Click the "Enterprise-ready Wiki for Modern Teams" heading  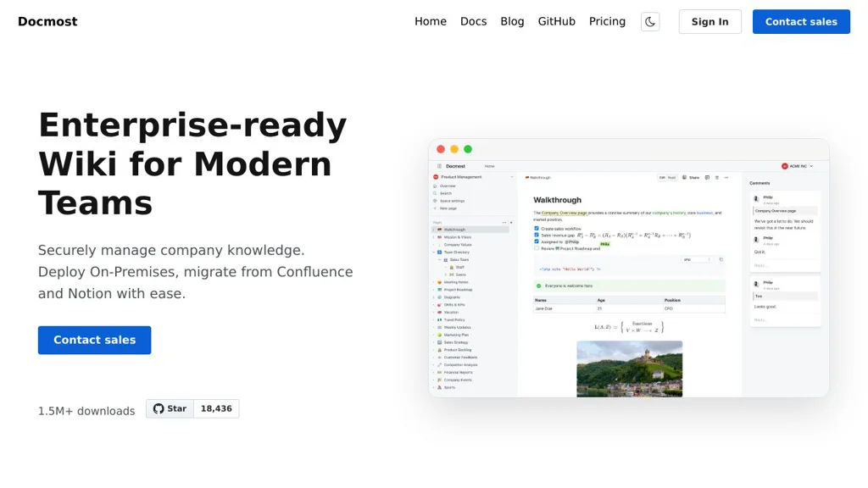[192, 164]
